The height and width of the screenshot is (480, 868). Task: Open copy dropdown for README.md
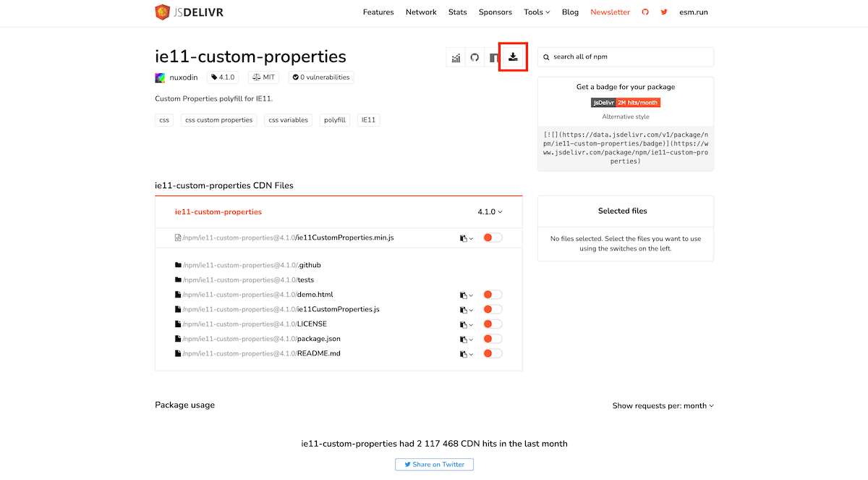tap(467, 354)
